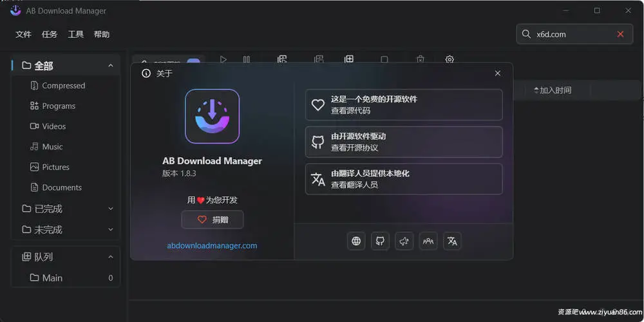Close the 关于 dialog

pos(498,73)
